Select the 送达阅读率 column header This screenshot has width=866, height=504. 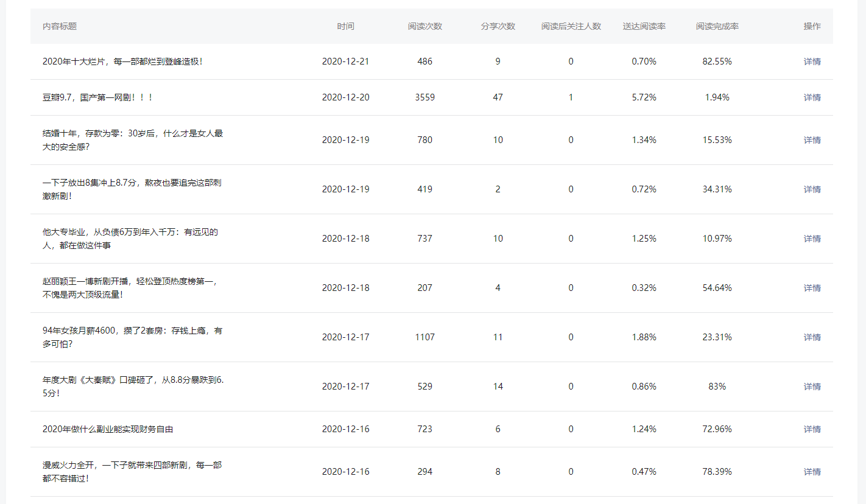(x=644, y=26)
